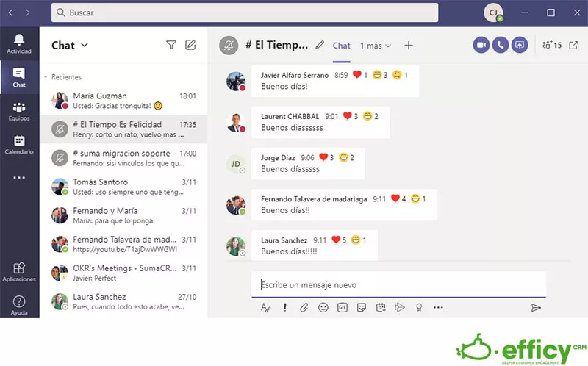Open Calendario in the sidebar
Screen dimensions: 588x366
(x=19, y=145)
